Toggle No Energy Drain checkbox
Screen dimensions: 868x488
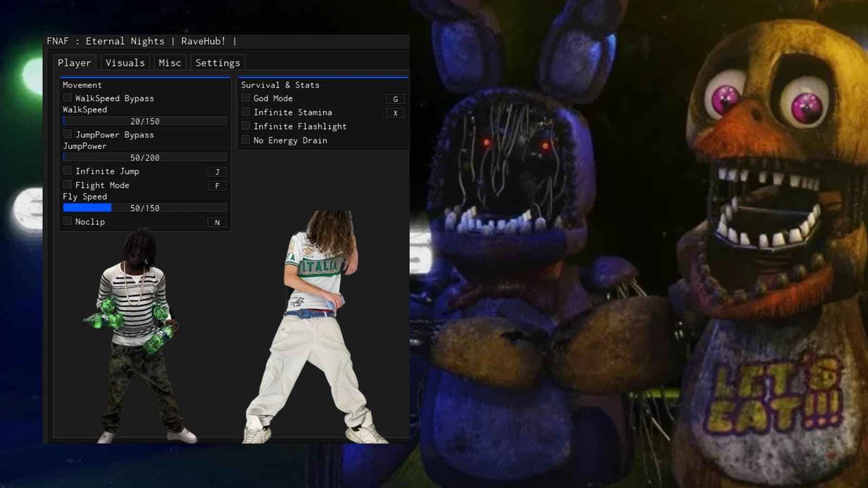pyautogui.click(x=246, y=140)
